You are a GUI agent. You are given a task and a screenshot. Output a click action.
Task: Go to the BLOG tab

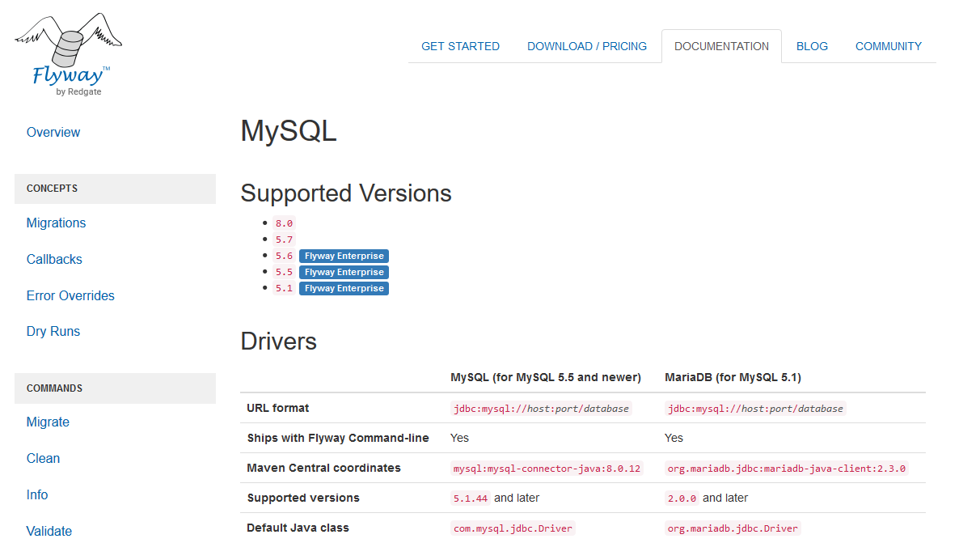tap(812, 46)
